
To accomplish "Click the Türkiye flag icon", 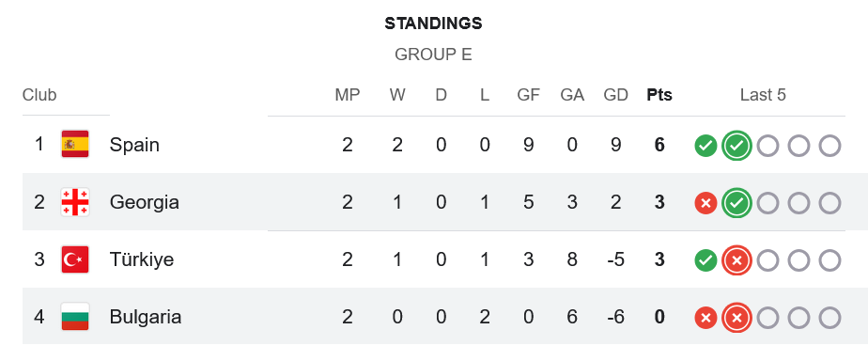I will (x=75, y=259).
